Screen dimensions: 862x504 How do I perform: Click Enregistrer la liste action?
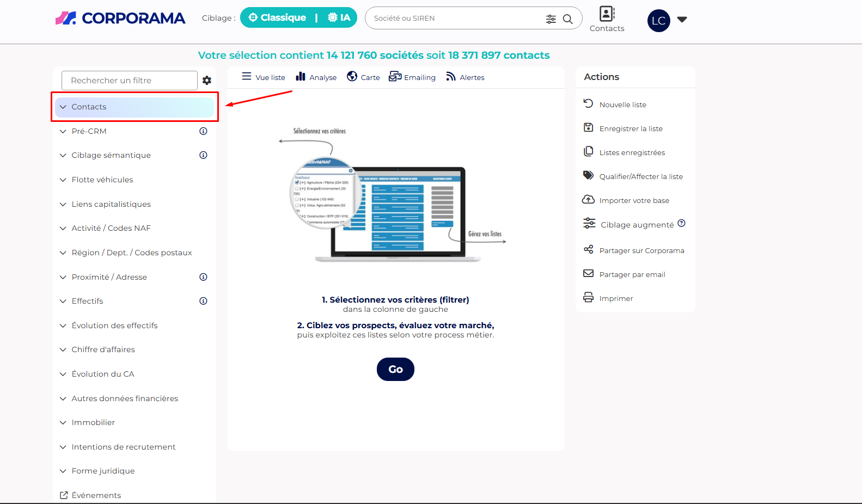[x=631, y=129]
